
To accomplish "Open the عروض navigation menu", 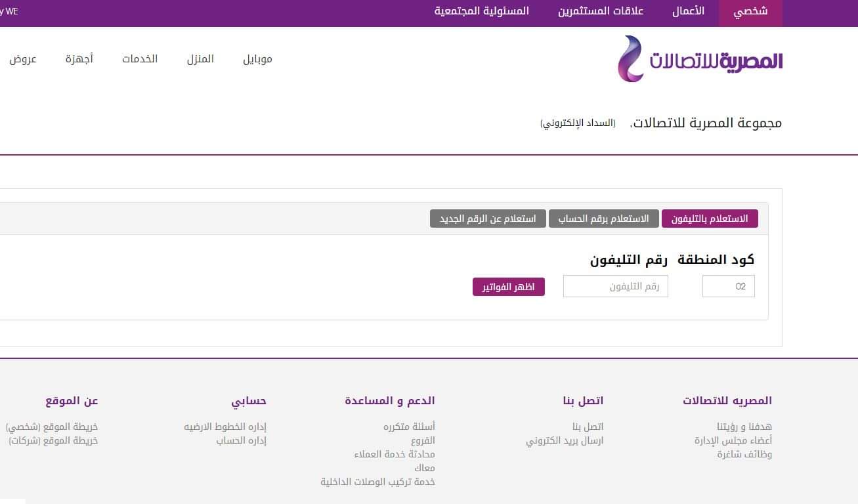I will 23,59.
